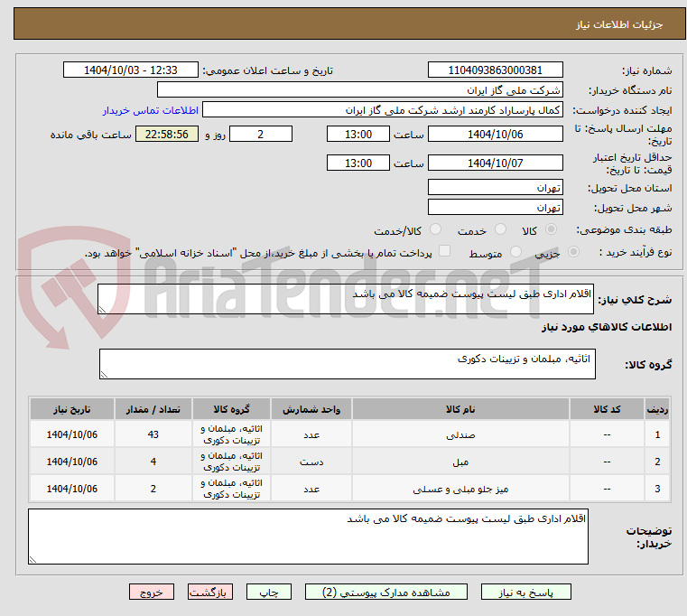Toggle the اسناد خزانه اسلامی payment checkbox
The width and height of the screenshot is (687, 616).
(x=444, y=251)
